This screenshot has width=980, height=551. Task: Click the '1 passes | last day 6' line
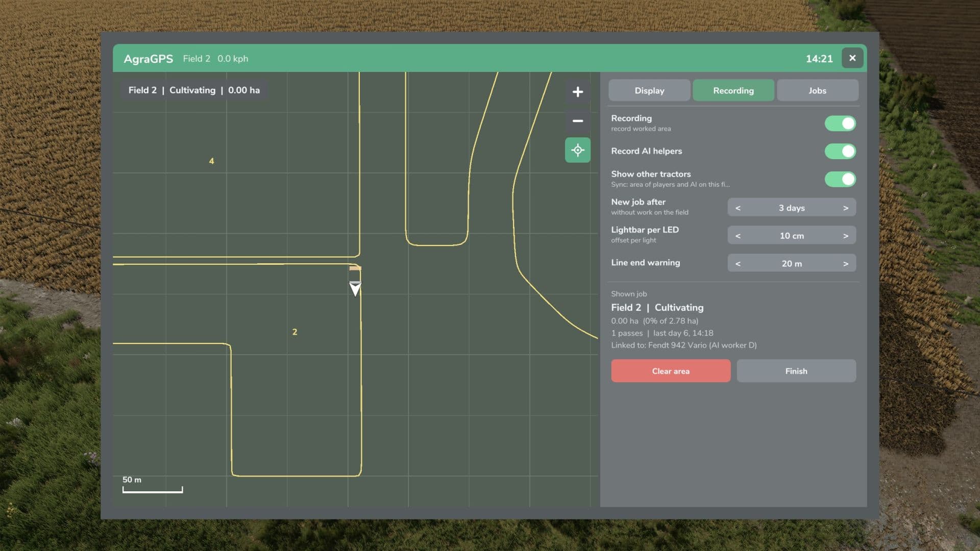point(662,333)
